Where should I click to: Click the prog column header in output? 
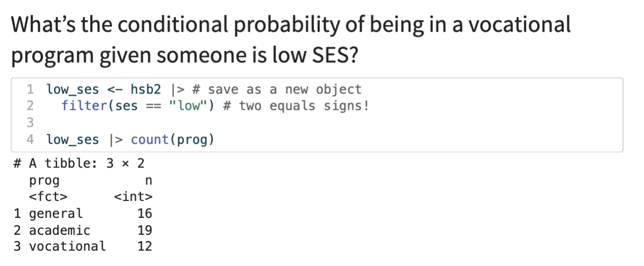(x=44, y=180)
